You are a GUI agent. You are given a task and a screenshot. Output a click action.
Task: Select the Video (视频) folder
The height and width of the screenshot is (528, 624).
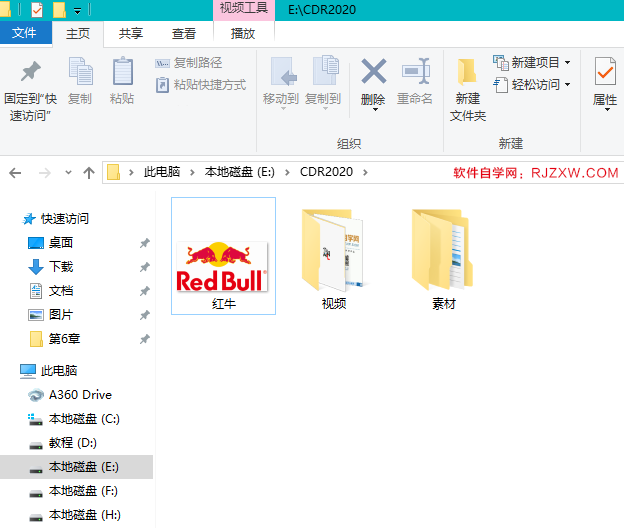click(333, 259)
